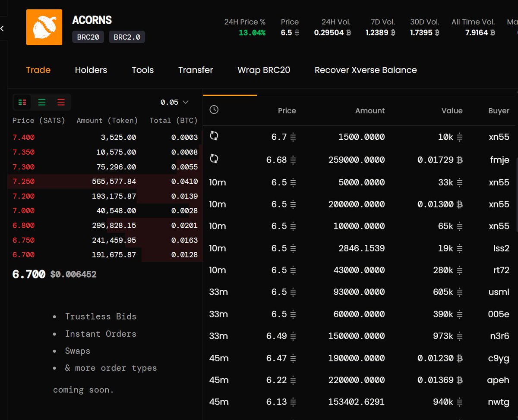Click the last price 6.700 display
This screenshot has width=518, height=420.
tap(29, 274)
